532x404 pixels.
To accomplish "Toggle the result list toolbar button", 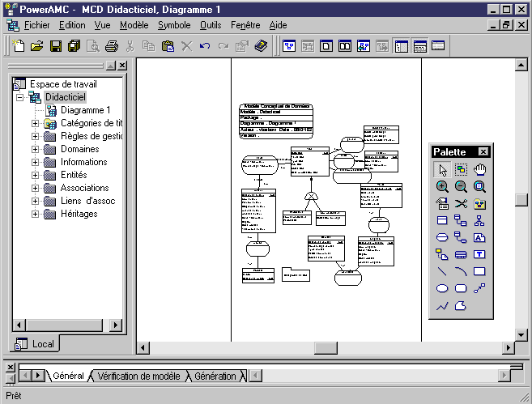I will tap(438, 46).
